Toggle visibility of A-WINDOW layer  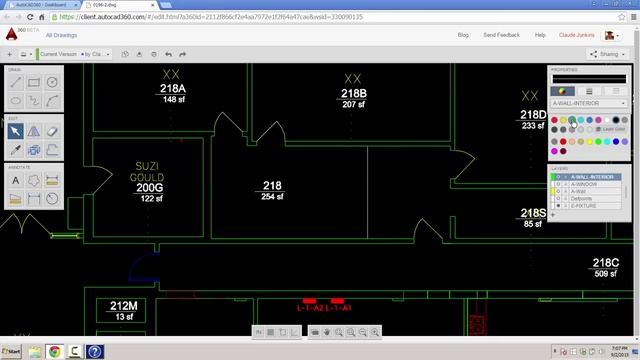pyautogui.click(x=558, y=184)
